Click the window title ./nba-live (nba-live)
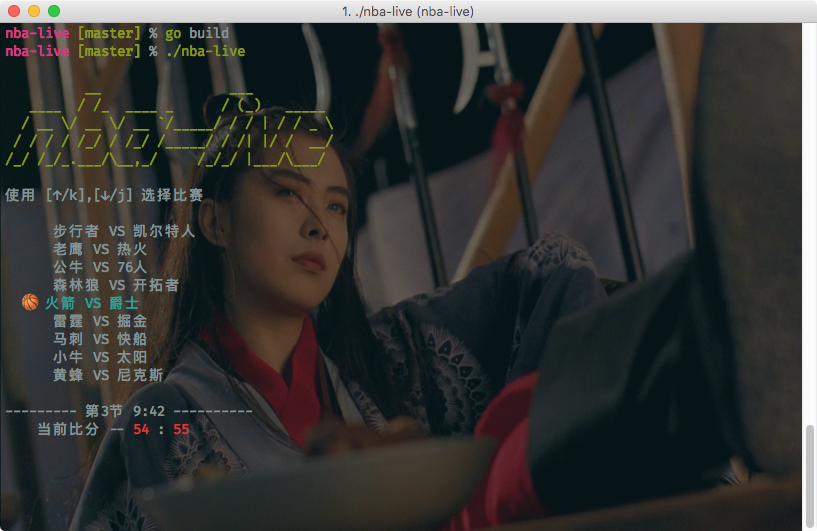This screenshot has height=531, width=817. click(408, 11)
